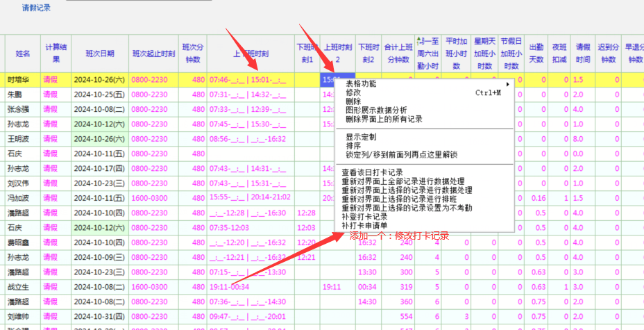Choose 修改 from the context menu
Viewport: 644px width, 330px height.
[x=353, y=92]
